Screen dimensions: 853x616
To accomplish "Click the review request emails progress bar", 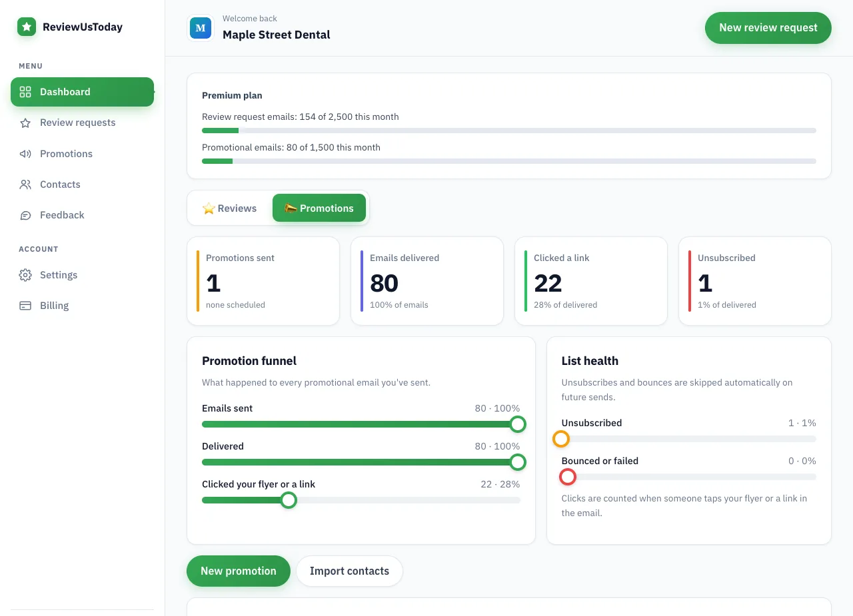I will (x=509, y=131).
